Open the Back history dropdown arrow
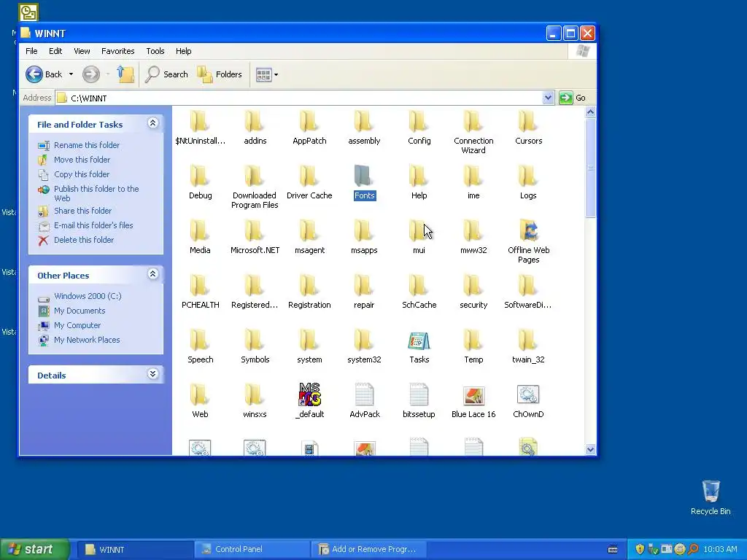This screenshot has height=560, width=747. click(71, 74)
